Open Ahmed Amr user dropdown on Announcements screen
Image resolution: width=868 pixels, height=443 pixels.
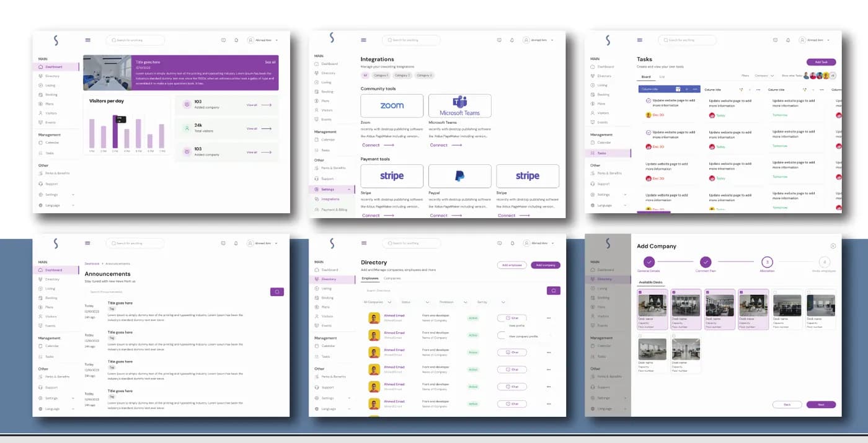pos(262,243)
